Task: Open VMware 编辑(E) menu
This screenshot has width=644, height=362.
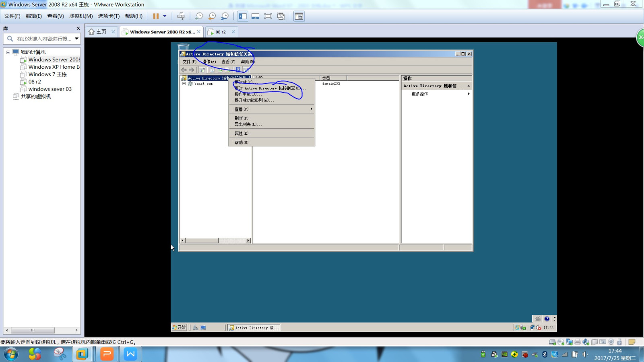Action: (x=34, y=16)
